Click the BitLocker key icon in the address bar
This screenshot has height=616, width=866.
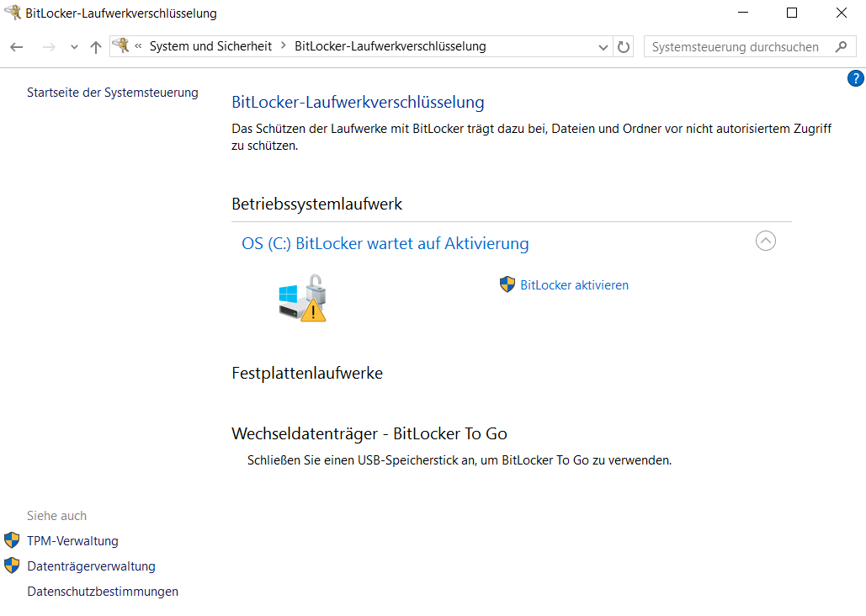click(x=121, y=45)
